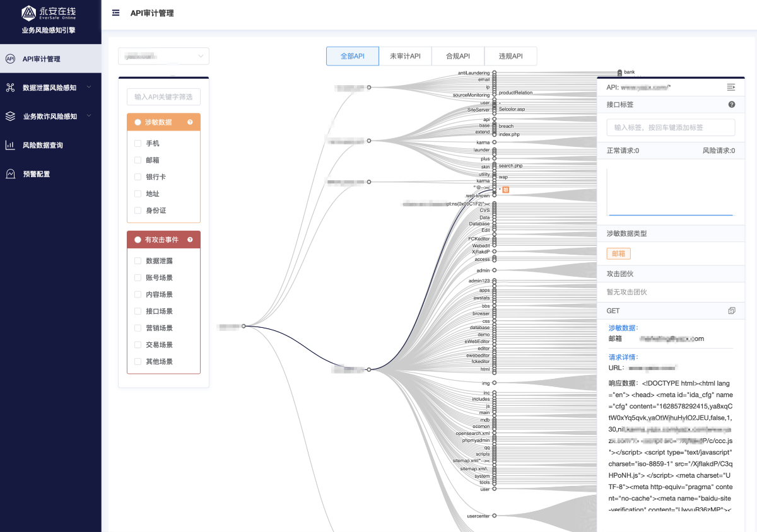This screenshot has height=532, width=757.
Task: Click the wap leaf node
Action: tap(503, 177)
